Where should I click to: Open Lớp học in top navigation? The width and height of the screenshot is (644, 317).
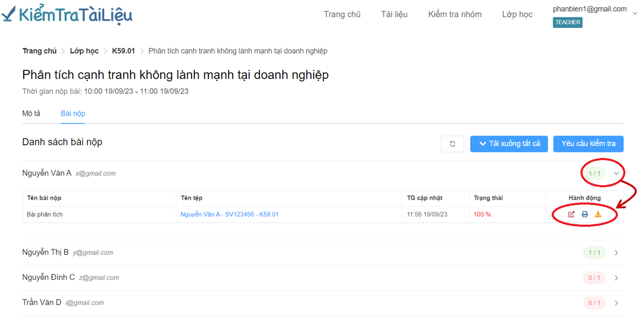[517, 14]
